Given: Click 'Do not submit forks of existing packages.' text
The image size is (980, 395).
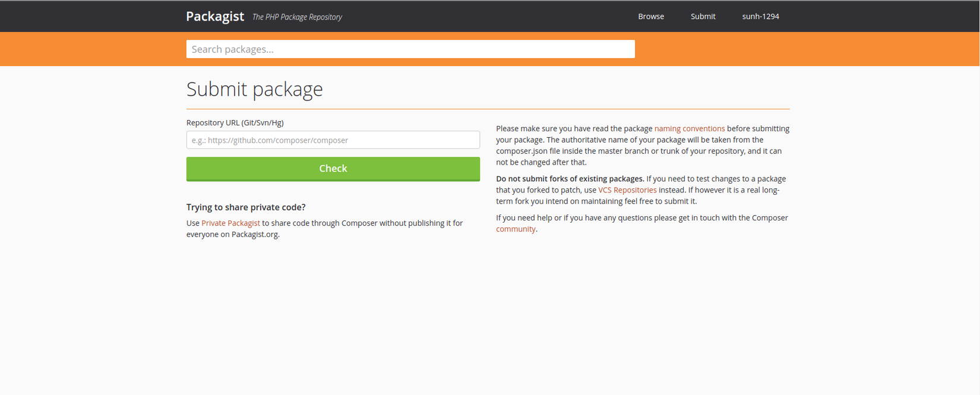Looking at the screenshot, I should (x=570, y=179).
